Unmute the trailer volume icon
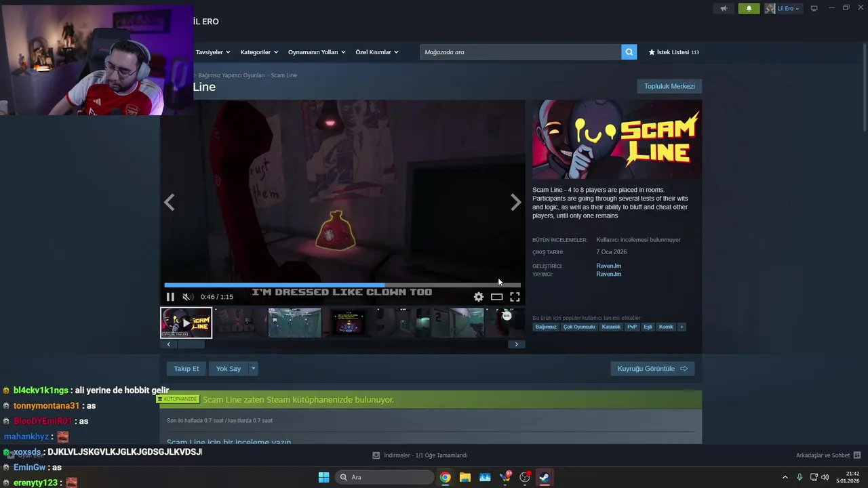The height and width of the screenshot is (488, 868). click(x=188, y=297)
